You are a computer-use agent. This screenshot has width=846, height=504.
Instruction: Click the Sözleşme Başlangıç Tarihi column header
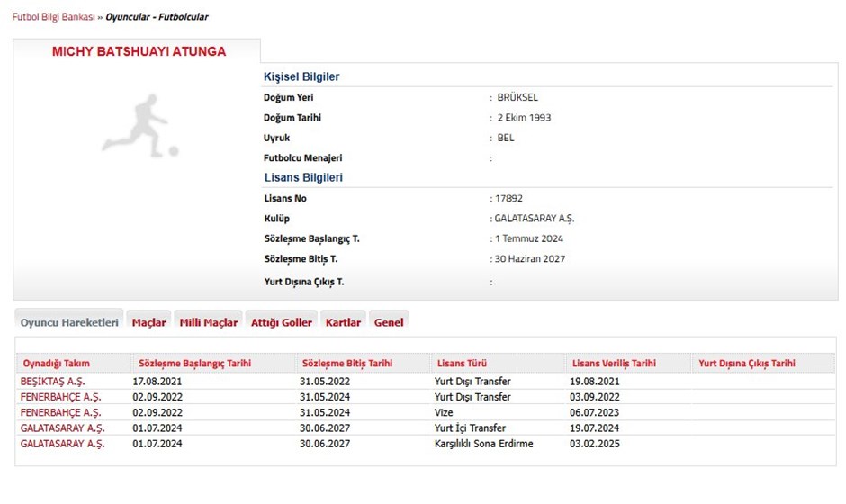click(193, 364)
